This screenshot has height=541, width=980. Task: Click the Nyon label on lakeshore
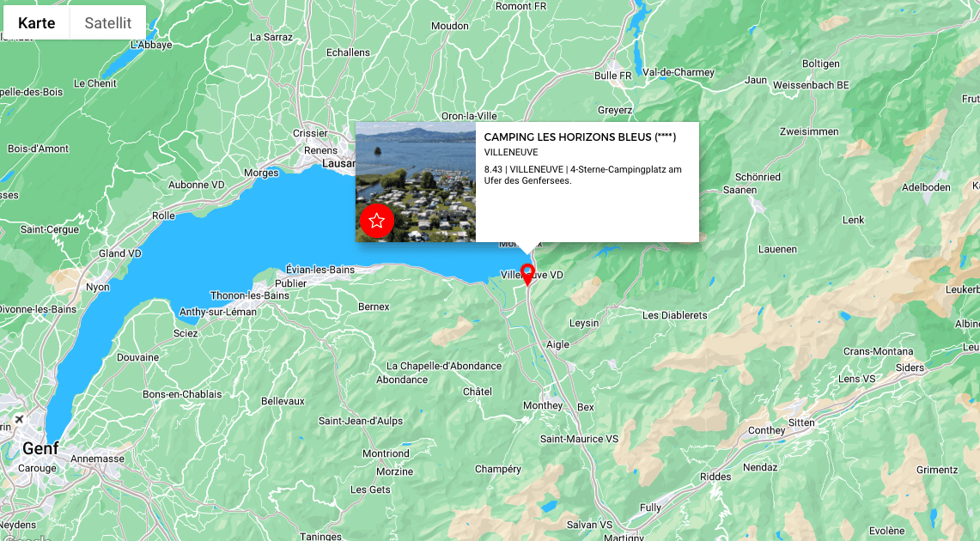tap(98, 287)
